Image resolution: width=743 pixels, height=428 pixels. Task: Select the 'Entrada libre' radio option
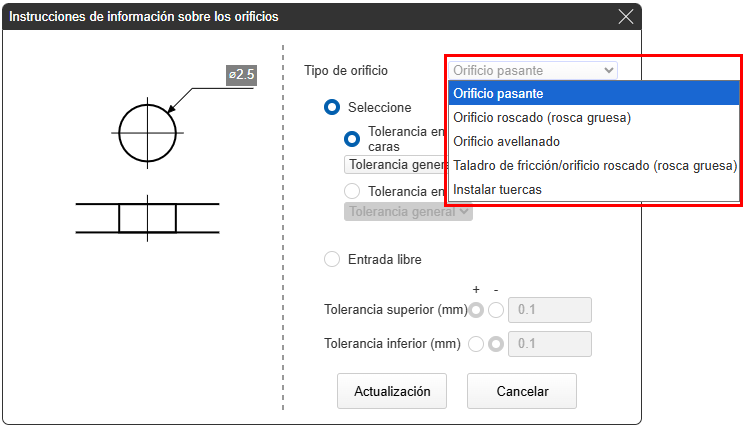coord(333,259)
